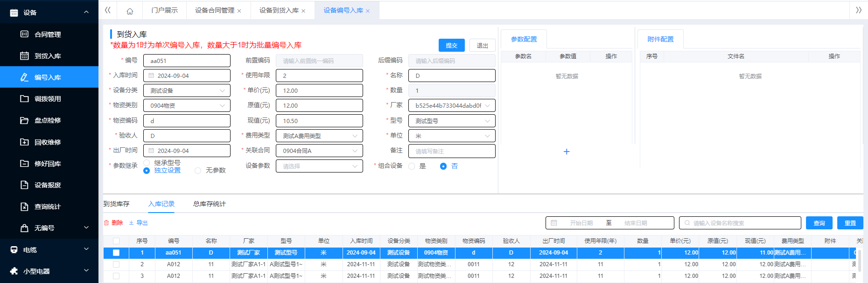This screenshot has height=283, width=868.
Task: Click the 删除 trash icon
Action: click(106, 223)
